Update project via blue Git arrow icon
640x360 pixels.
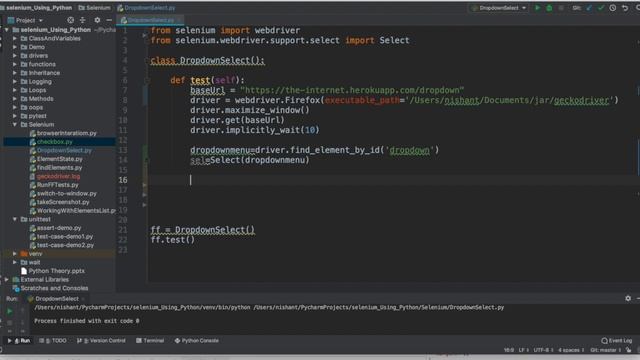click(589, 8)
